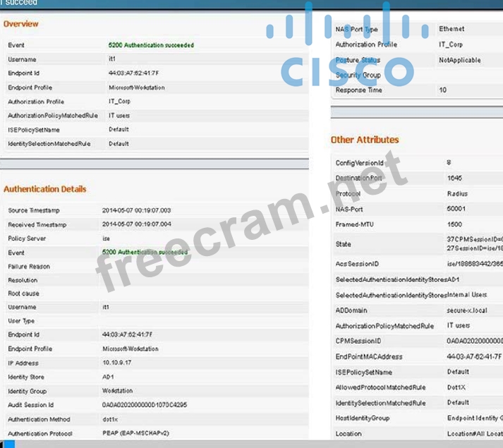Click the Source Timestamp value
Viewport: 503px width, 448px height.
pos(136,210)
